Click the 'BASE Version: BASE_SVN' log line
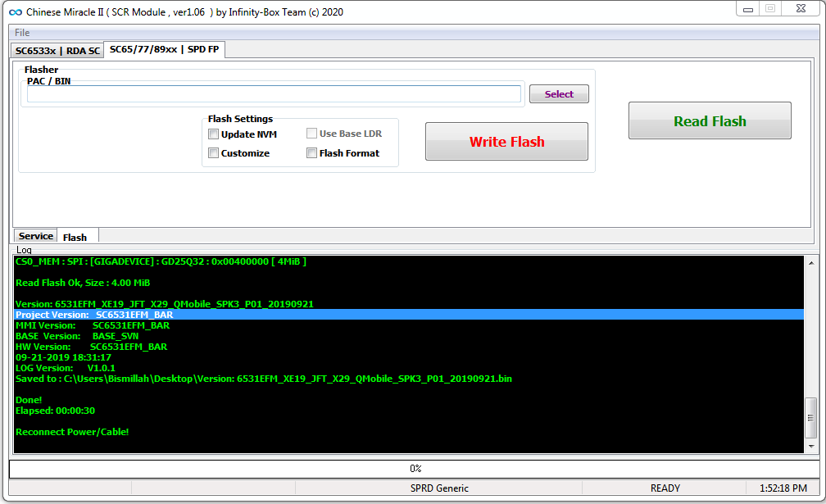This screenshot has height=504, width=826. click(x=77, y=336)
